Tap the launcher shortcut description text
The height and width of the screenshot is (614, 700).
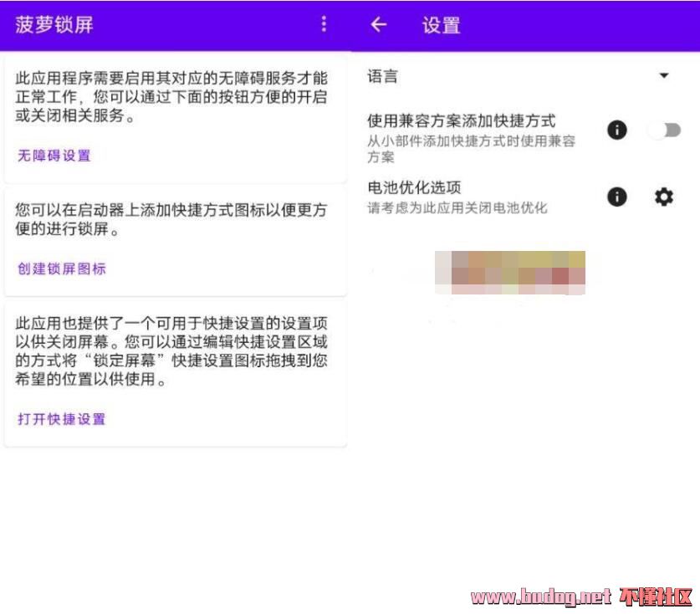tap(171, 219)
